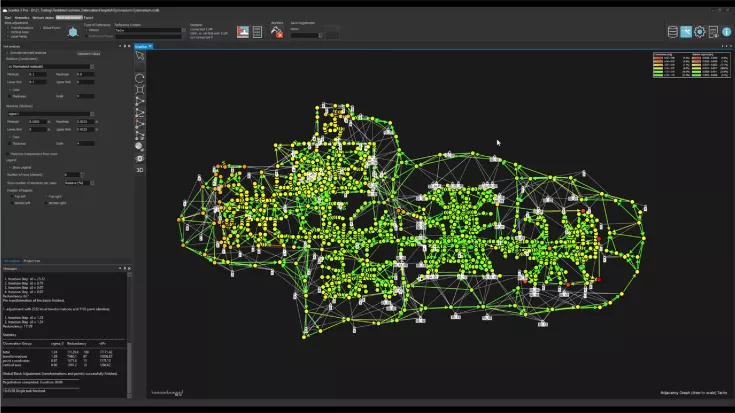This screenshot has height=413, width=735.
Task: Click the zoom-to-fit square icon
Action: coord(140,90)
